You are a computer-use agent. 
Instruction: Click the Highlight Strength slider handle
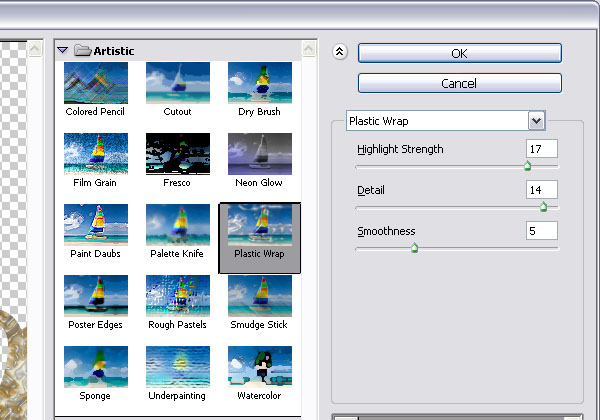pos(527,166)
